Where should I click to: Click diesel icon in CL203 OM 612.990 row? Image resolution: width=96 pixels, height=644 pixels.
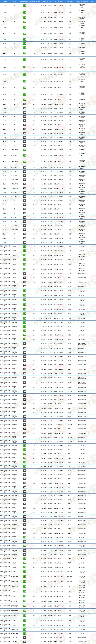pyautogui.click(x=25, y=425)
